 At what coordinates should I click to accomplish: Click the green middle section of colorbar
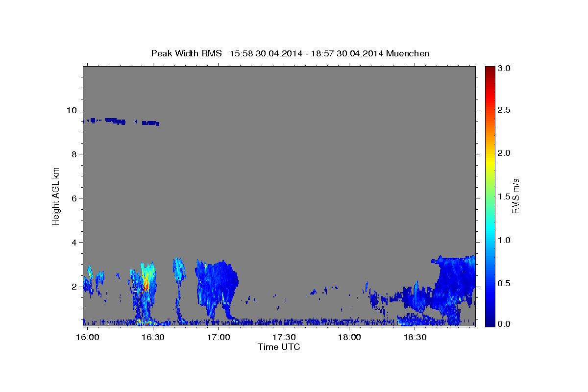(x=490, y=196)
